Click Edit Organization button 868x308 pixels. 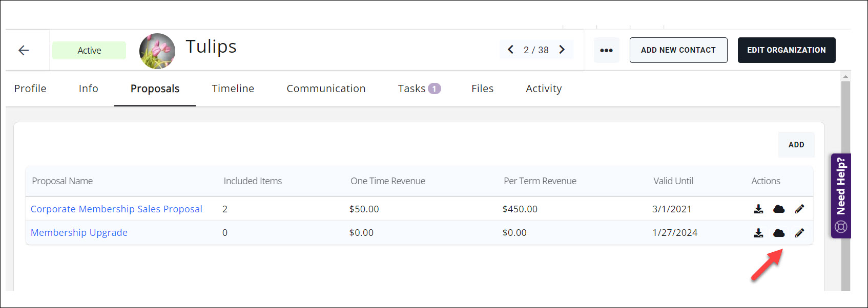point(786,50)
